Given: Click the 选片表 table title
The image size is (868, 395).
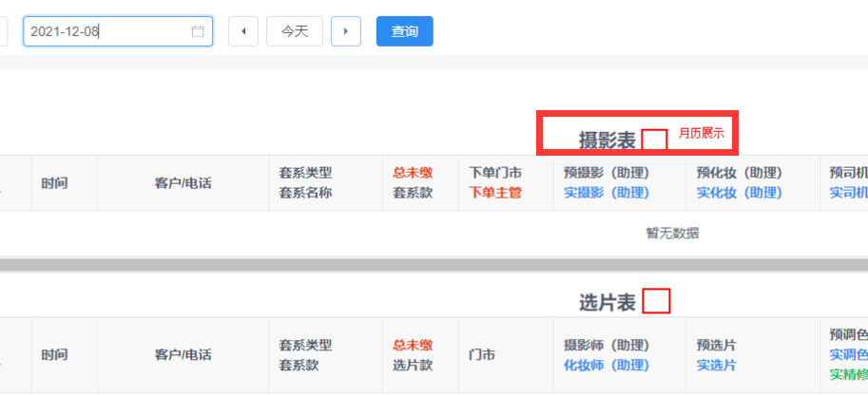Looking at the screenshot, I should (x=608, y=303).
